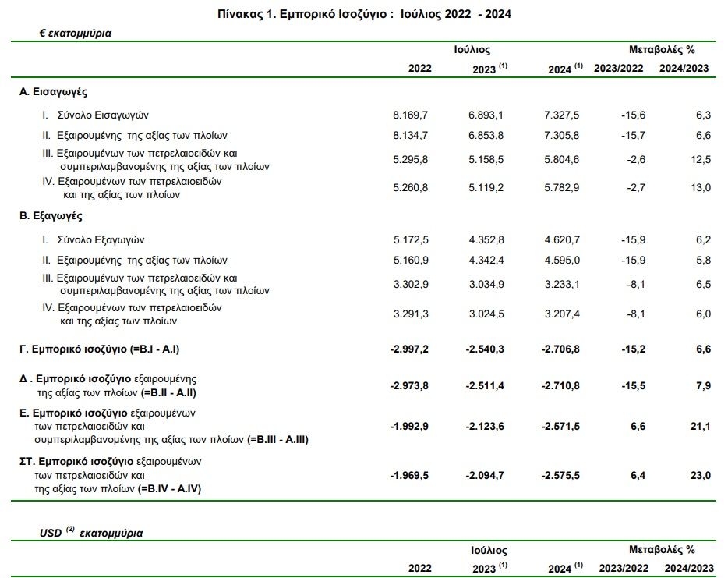Select the Γ. Εμπορικό ισοζύγιο (=B.I - A.I) row
Viewport: 728px width, 578px height.
click(364, 349)
